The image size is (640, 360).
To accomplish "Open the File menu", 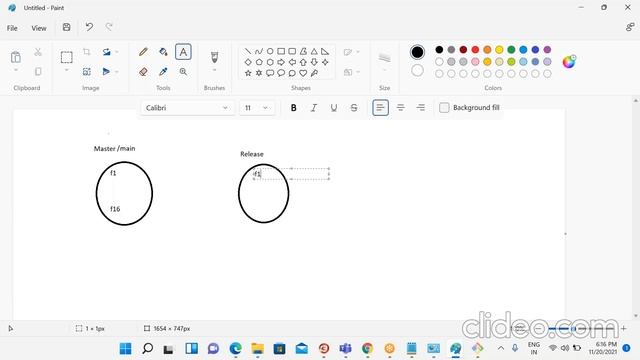I will 12,28.
